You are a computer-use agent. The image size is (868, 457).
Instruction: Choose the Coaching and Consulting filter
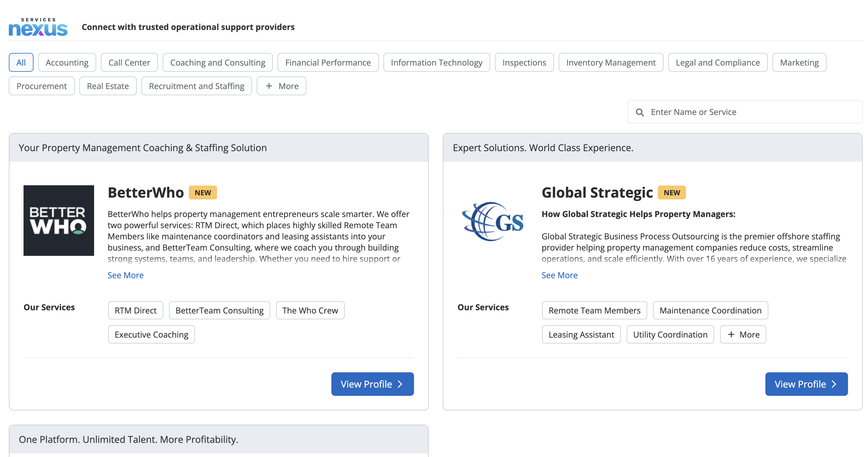[x=218, y=62]
